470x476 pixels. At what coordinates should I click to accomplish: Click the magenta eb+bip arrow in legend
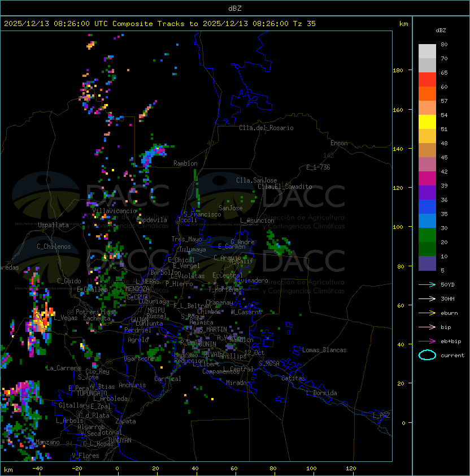tap(427, 341)
